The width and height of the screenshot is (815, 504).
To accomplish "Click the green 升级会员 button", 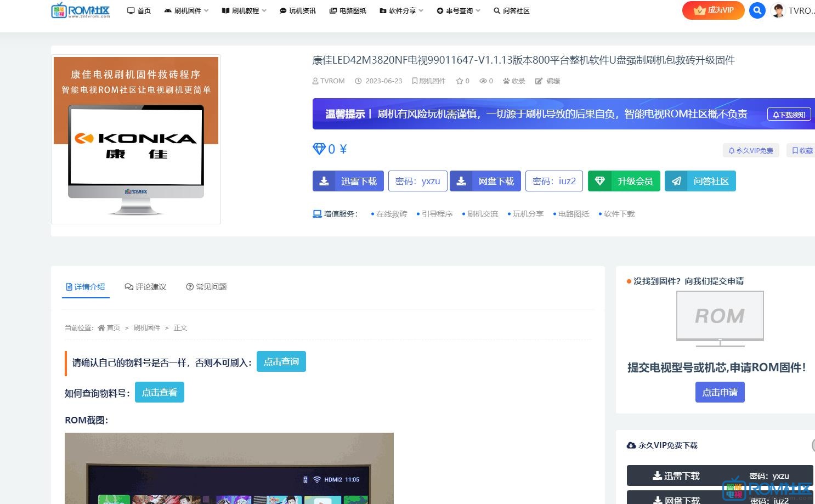I will click(624, 181).
